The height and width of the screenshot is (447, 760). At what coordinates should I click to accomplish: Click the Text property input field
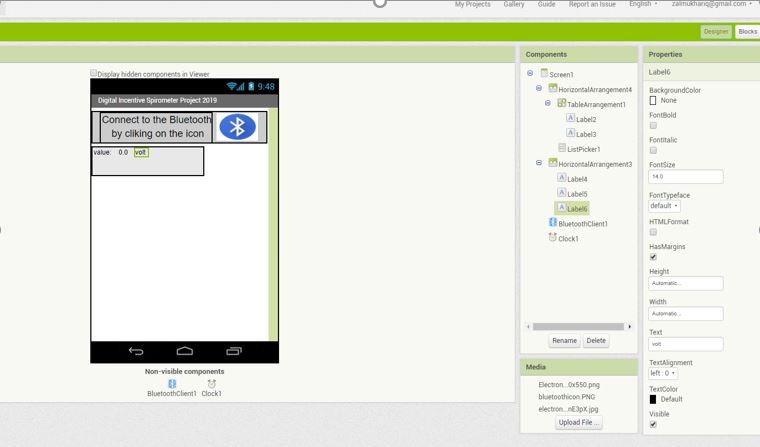pyautogui.click(x=685, y=344)
